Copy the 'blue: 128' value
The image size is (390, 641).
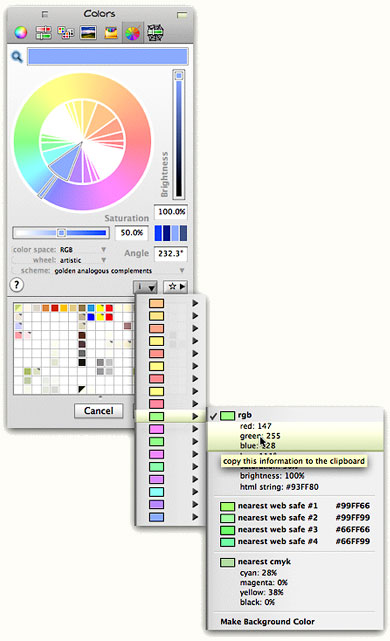pos(258,446)
